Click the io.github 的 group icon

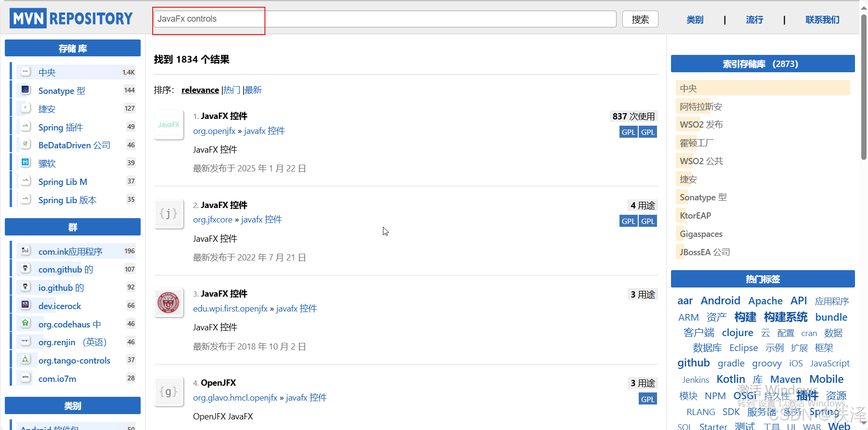26,287
